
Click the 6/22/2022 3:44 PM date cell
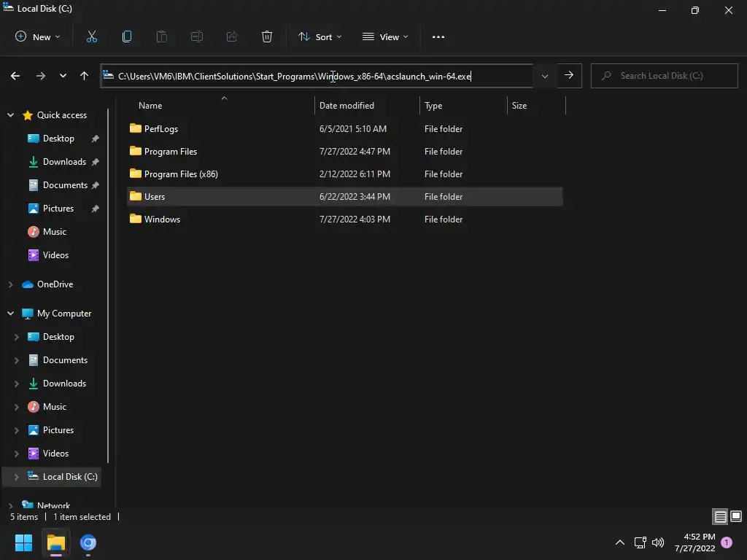(x=355, y=197)
